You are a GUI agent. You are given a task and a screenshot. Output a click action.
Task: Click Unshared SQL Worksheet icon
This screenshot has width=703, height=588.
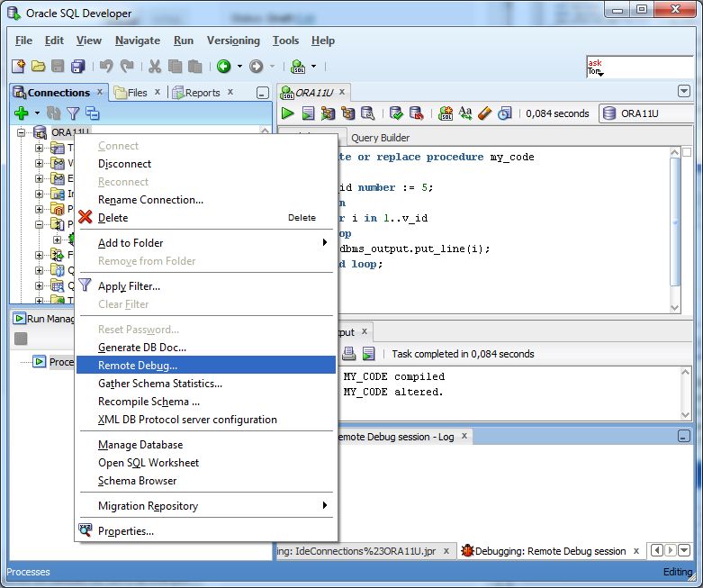(x=446, y=113)
